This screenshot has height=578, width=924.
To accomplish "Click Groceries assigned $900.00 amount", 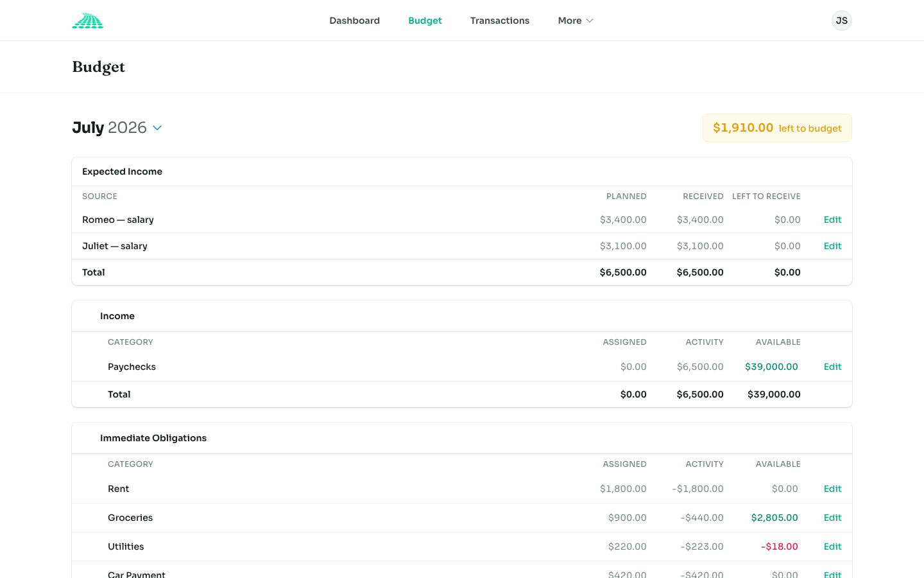I will click(627, 518).
